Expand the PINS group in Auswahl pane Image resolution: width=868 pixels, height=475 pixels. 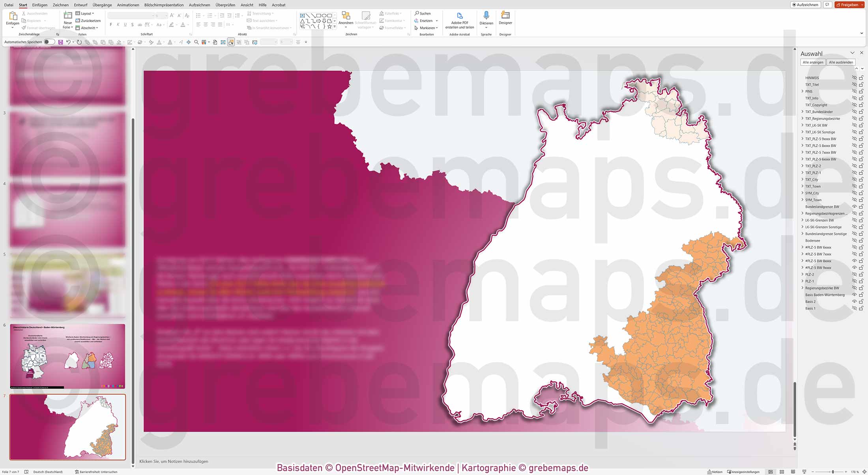pos(803,91)
